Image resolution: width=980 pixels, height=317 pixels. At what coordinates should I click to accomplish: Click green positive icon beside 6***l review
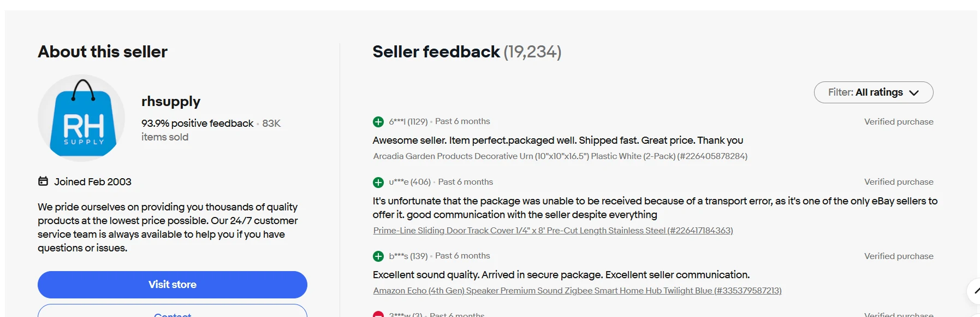378,122
